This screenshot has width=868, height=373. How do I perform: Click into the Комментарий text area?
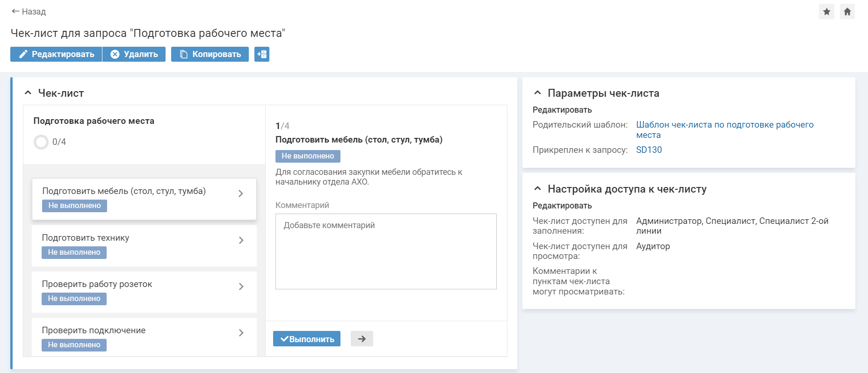[x=386, y=251]
